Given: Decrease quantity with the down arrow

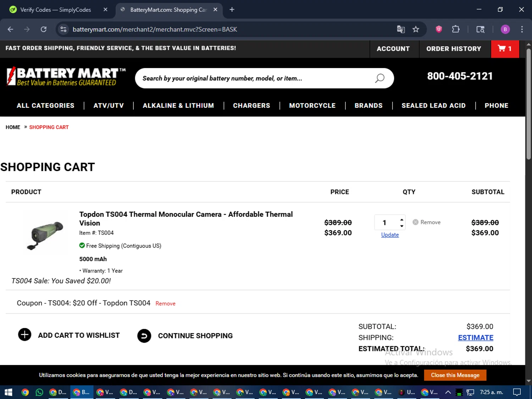Looking at the screenshot, I should [x=401, y=226].
